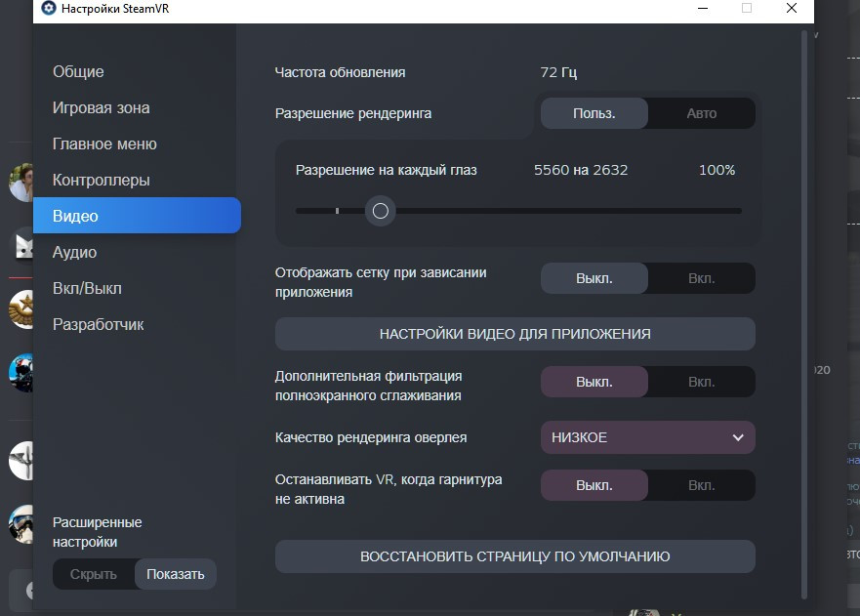860x616 pixels.
Task: Set render resolution to Авто
Action: (702, 113)
